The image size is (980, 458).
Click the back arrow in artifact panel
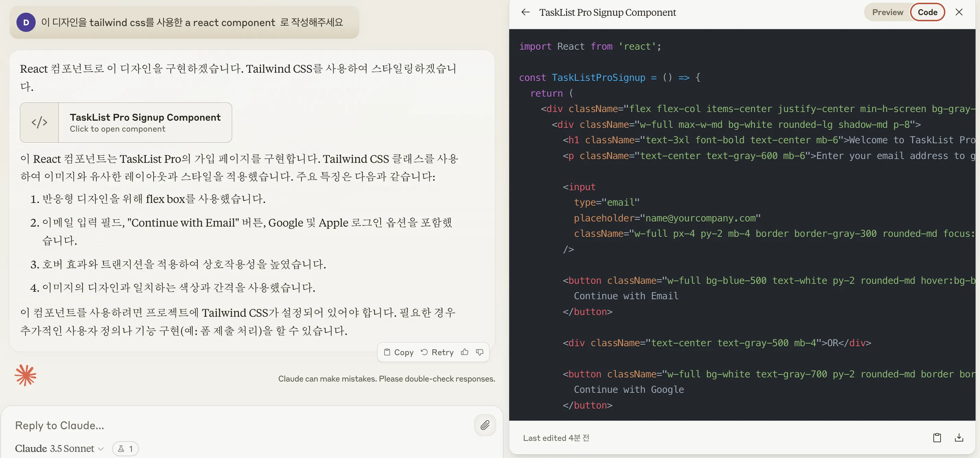(x=525, y=12)
